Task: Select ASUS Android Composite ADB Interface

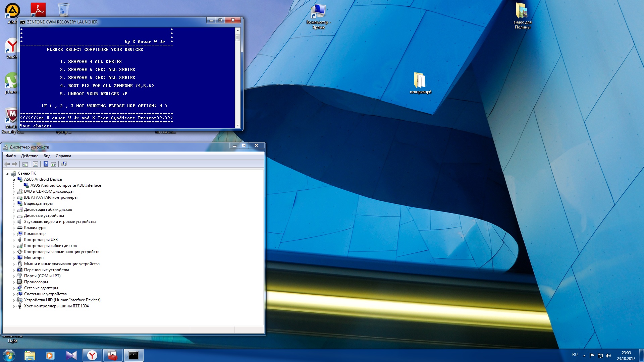Action: coord(65,185)
